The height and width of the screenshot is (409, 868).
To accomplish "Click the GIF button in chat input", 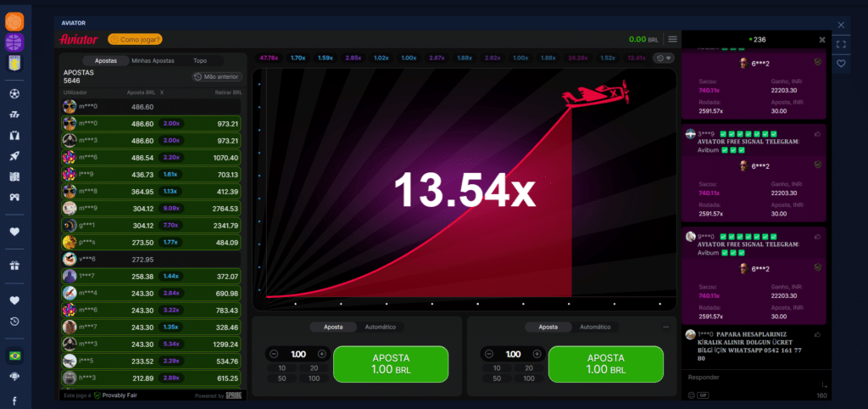I will (x=704, y=395).
